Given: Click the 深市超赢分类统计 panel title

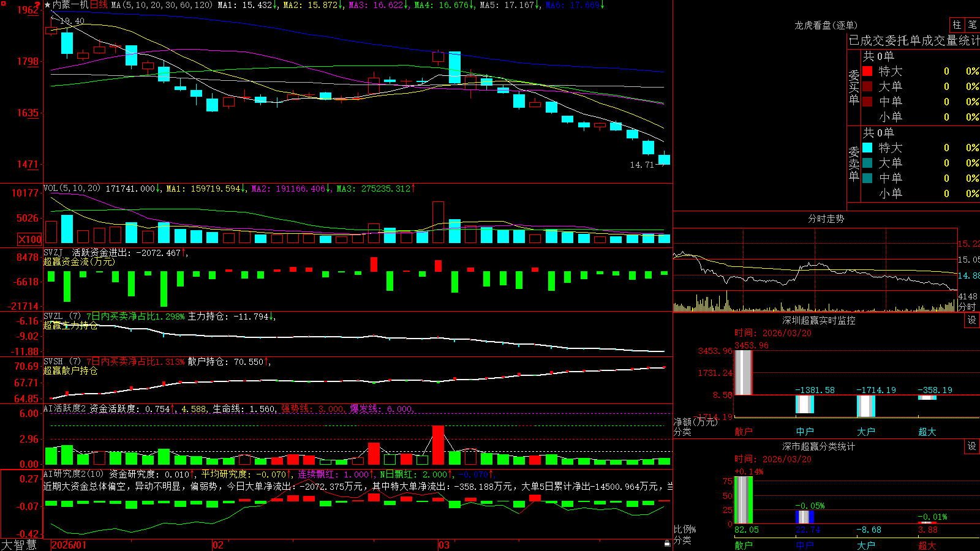Looking at the screenshot, I should click(x=819, y=446).
